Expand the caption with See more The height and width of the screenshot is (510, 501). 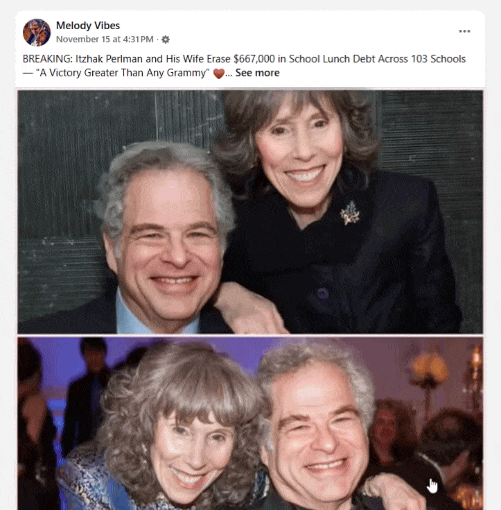(257, 73)
